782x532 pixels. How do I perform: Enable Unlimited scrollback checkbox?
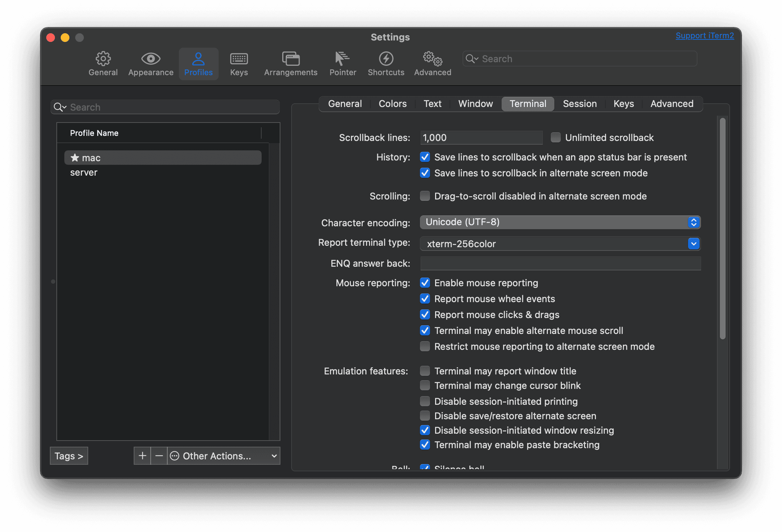coord(555,137)
